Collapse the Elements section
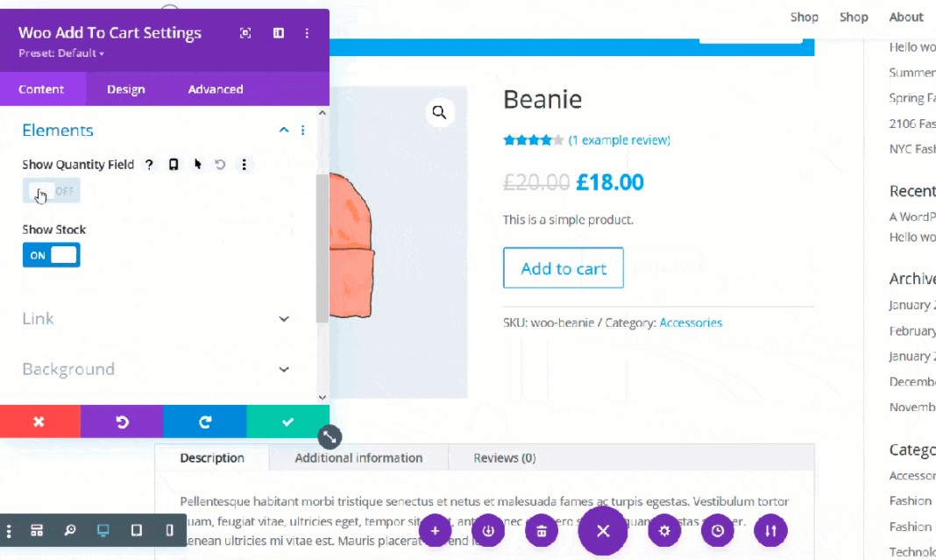 point(283,131)
